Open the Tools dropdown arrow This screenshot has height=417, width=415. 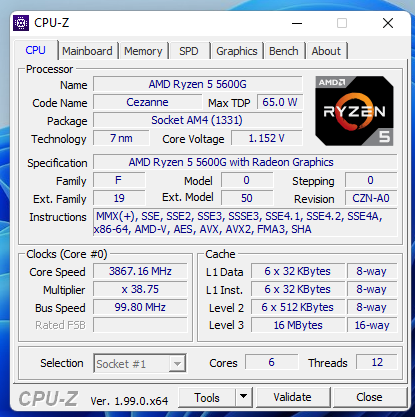[244, 397]
